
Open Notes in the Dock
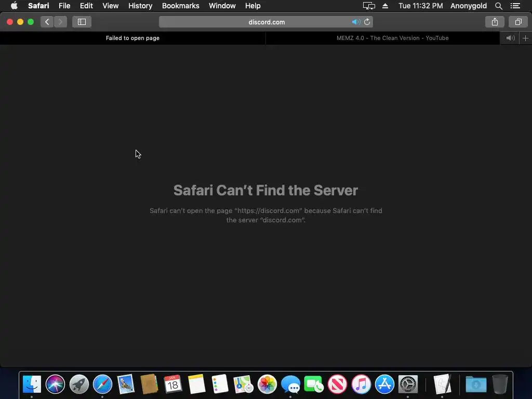pyautogui.click(x=196, y=384)
